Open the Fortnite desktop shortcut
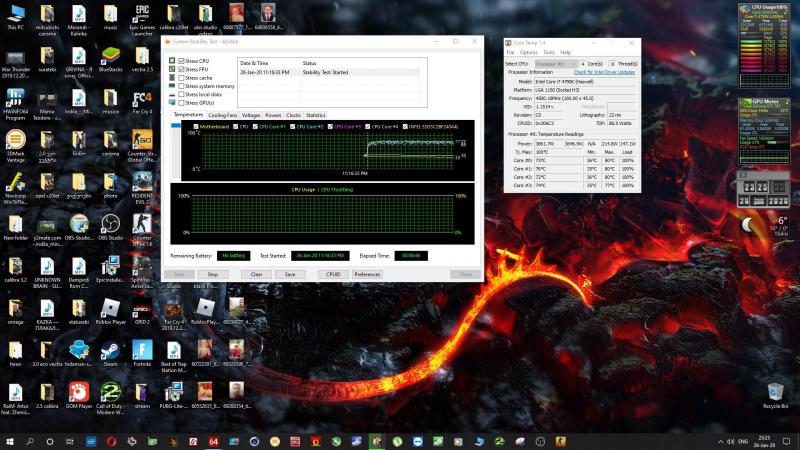This screenshot has height=450, width=800. tap(143, 351)
